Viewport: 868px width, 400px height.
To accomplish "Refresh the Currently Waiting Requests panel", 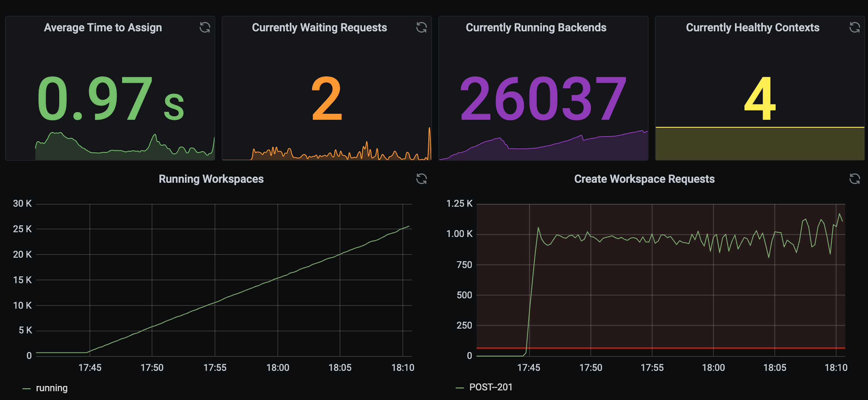I will [421, 27].
